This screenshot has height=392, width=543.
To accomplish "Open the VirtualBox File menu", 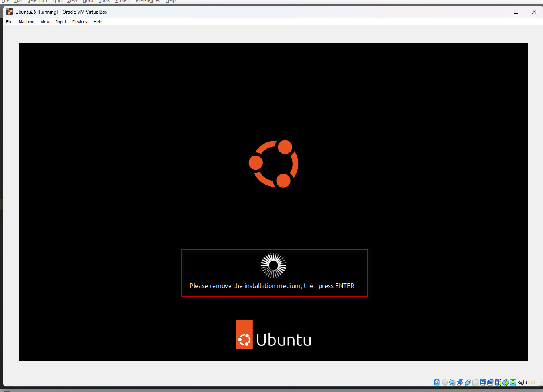I will pos(9,22).
